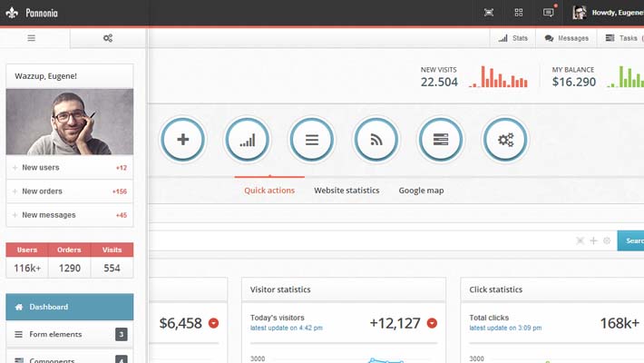Select the gears settings sidebar tab
The height and width of the screenshot is (363, 644).
tap(108, 38)
